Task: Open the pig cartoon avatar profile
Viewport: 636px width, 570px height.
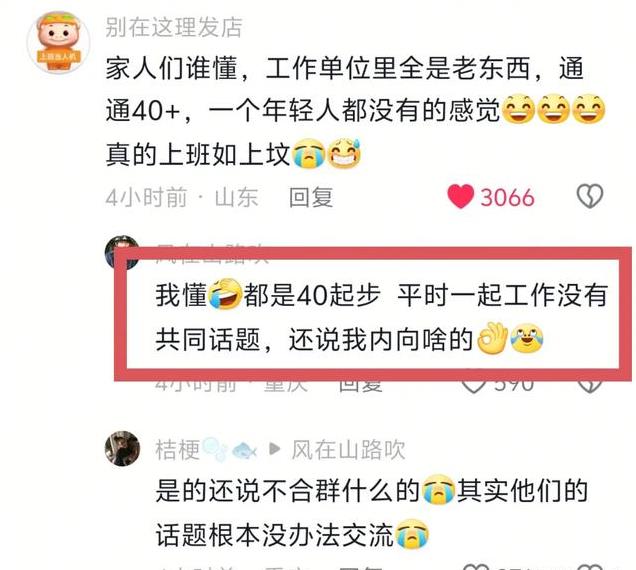Action: 58,42
